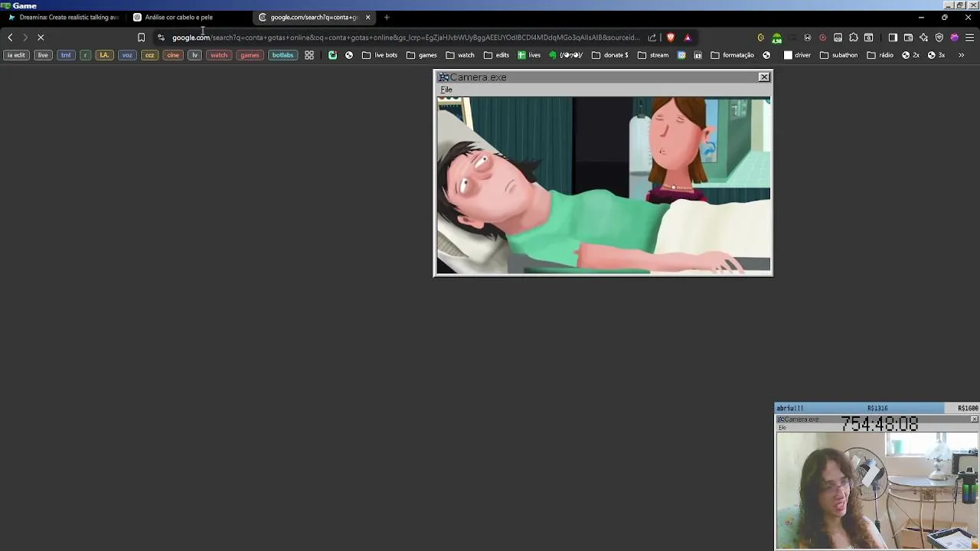Go back to the previous page

[10, 37]
